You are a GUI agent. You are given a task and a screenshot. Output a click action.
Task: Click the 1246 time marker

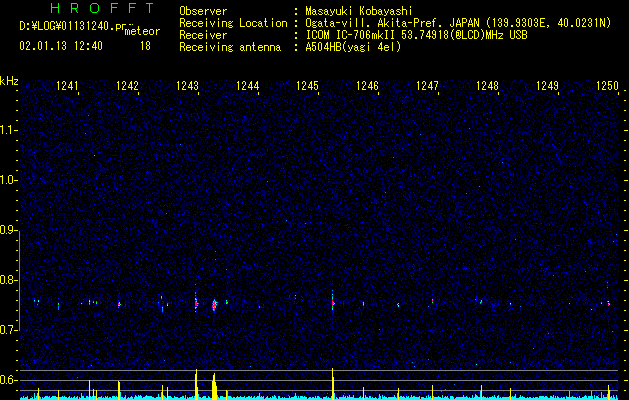click(x=367, y=85)
